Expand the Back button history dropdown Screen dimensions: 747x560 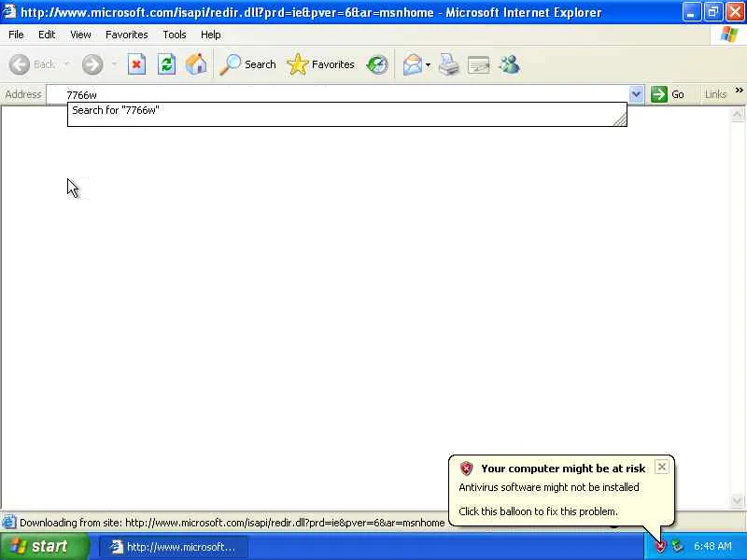(66, 64)
